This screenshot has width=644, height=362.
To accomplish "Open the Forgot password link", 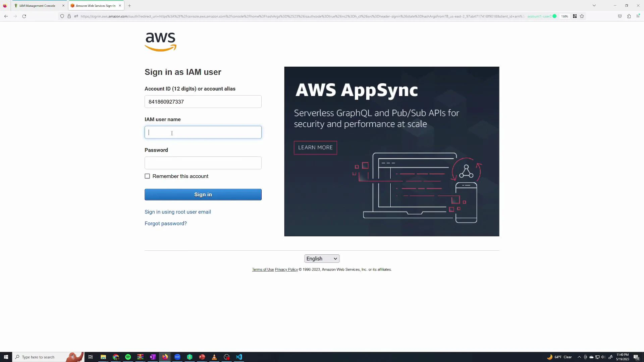I will (x=165, y=223).
